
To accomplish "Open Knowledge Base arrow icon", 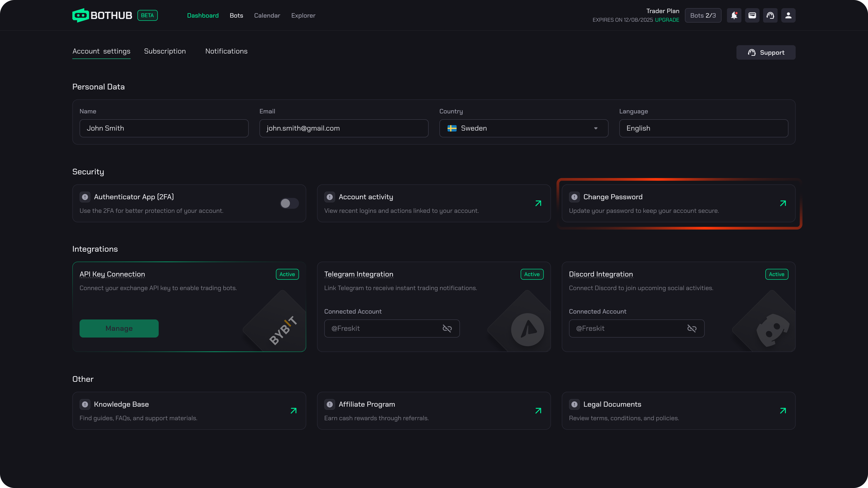I will (x=293, y=411).
